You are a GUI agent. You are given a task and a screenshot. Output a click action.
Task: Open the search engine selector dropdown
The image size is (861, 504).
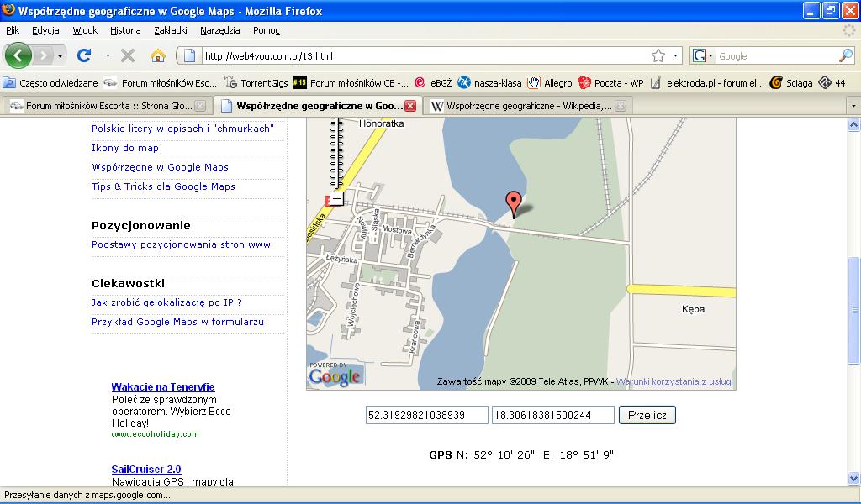703,56
